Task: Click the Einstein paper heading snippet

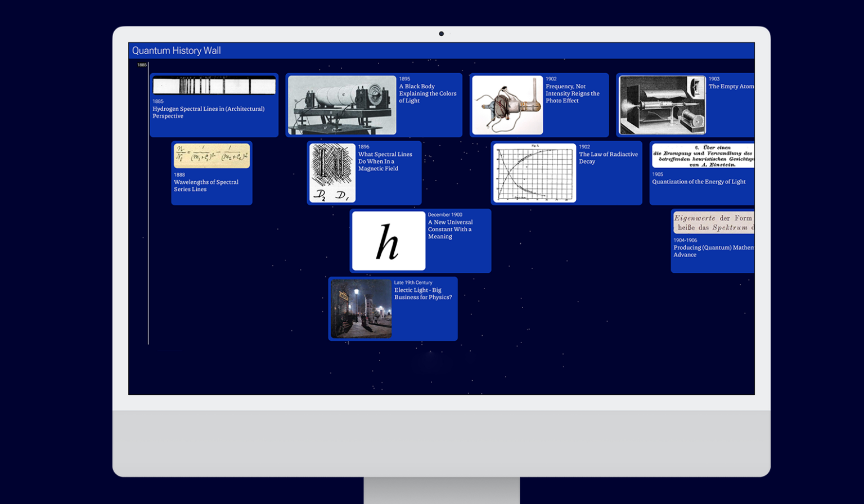Action: pyautogui.click(x=703, y=156)
